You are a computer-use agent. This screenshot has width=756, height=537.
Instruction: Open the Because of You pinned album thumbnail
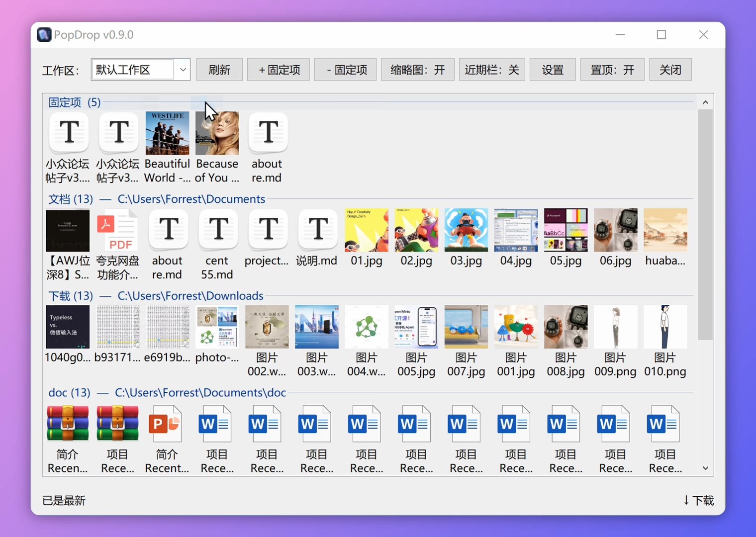point(217,133)
